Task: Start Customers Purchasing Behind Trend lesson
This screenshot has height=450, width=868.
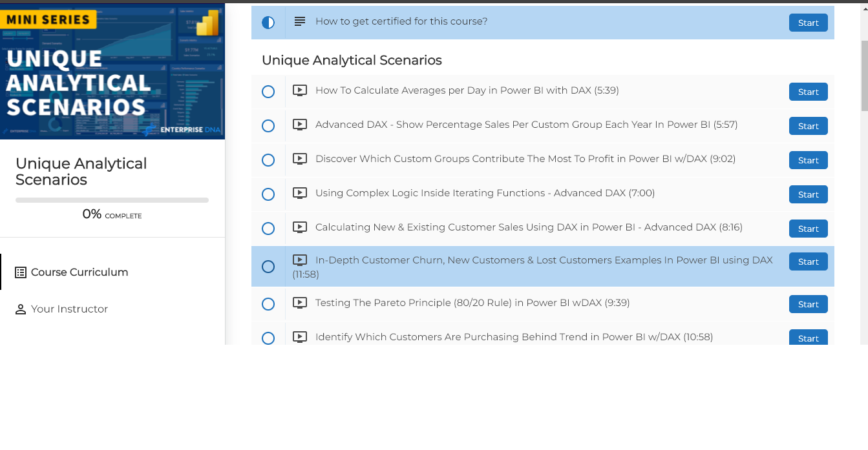Action: coord(808,338)
